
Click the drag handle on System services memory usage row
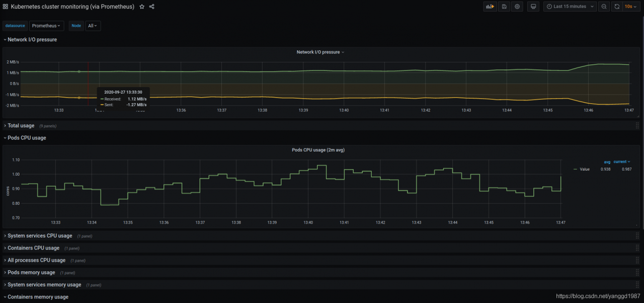pos(637,284)
